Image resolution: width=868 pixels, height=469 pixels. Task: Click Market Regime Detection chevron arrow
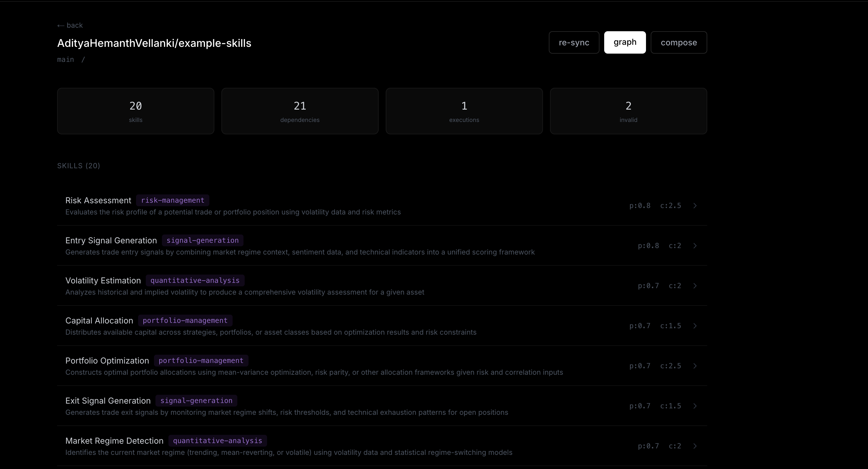coord(695,446)
